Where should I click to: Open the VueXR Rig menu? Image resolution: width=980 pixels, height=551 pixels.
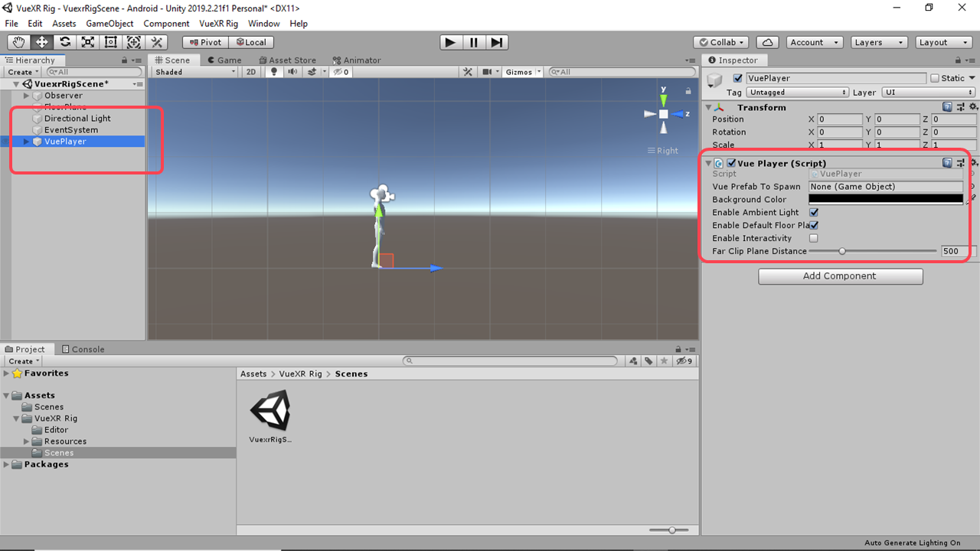pos(218,24)
